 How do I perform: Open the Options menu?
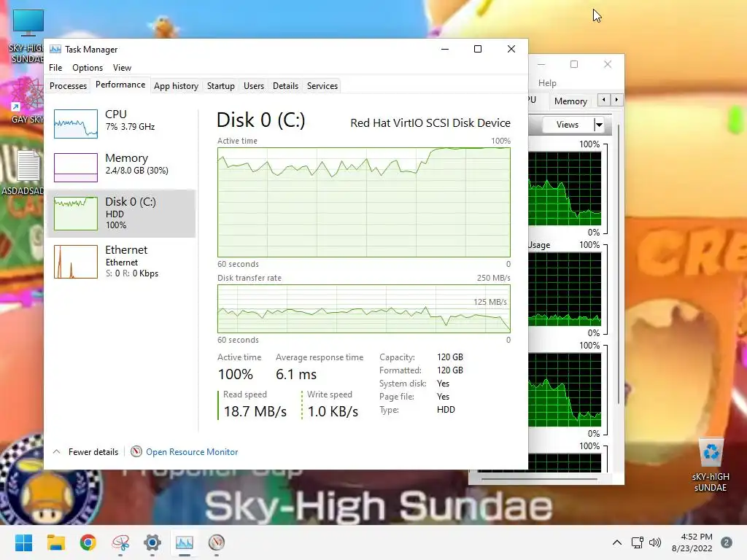click(88, 68)
